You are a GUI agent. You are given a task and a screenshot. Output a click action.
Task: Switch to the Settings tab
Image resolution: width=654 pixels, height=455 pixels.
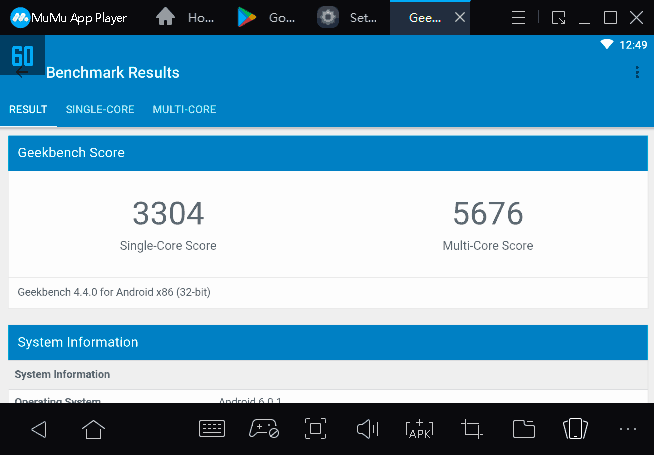[x=347, y=18]
